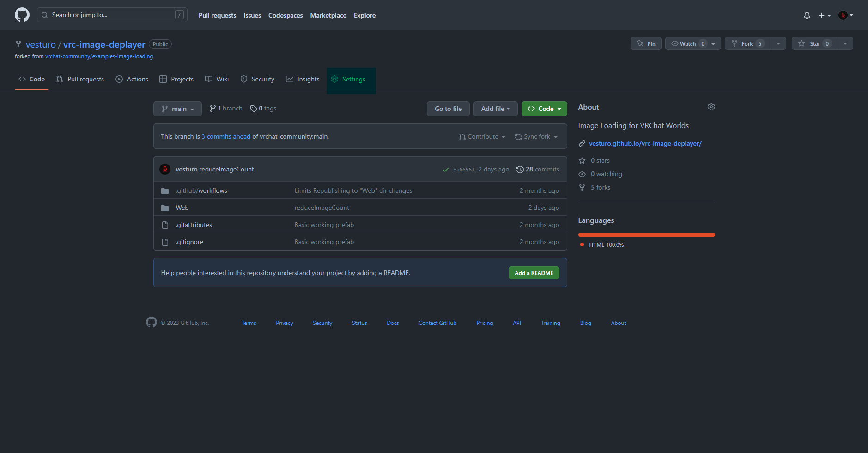The height and width of the screenshot is (453, 868).
Task: Open Issues in top navigation
Action: click(252, 15)
